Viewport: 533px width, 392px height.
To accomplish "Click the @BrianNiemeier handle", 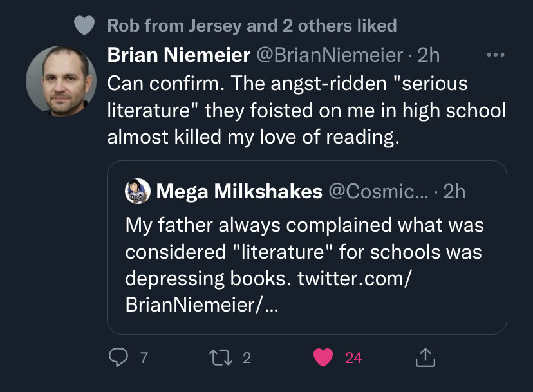I will click(330, 55).
